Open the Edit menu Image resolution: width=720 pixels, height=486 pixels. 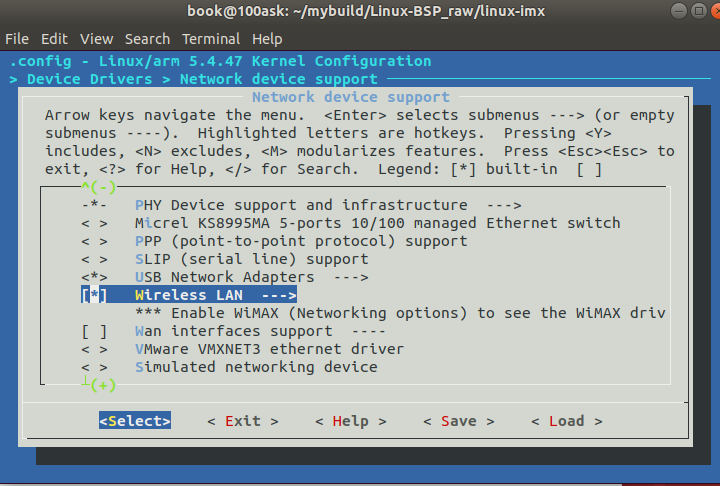(x=54, y=39)
